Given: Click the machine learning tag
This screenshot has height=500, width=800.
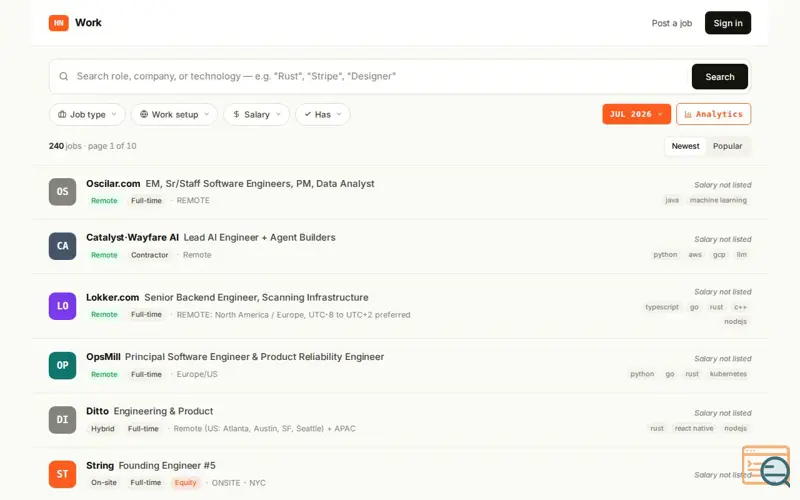Looking at the screenshot, I should (718, 201).
